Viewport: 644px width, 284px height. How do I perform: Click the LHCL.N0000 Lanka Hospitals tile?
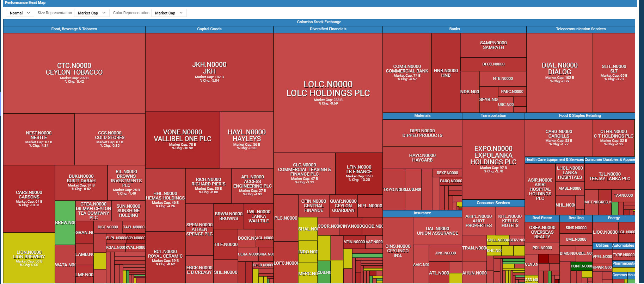tap(570, 173)
